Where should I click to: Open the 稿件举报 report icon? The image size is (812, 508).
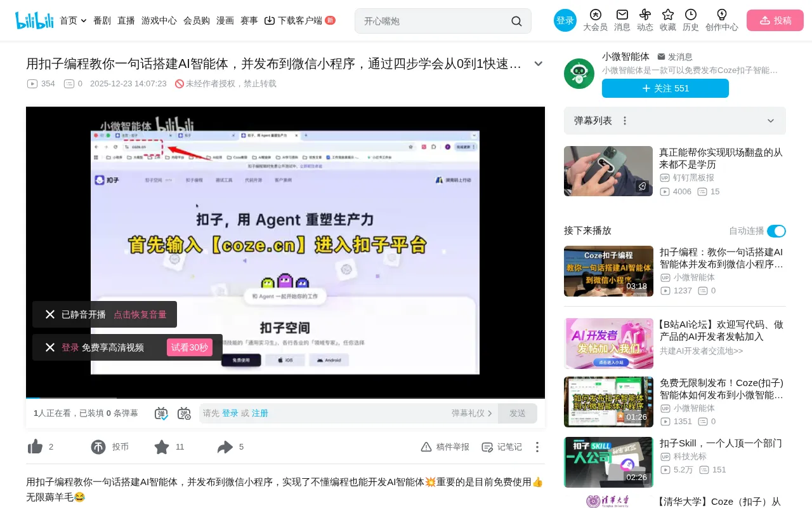tap(426, 447)
